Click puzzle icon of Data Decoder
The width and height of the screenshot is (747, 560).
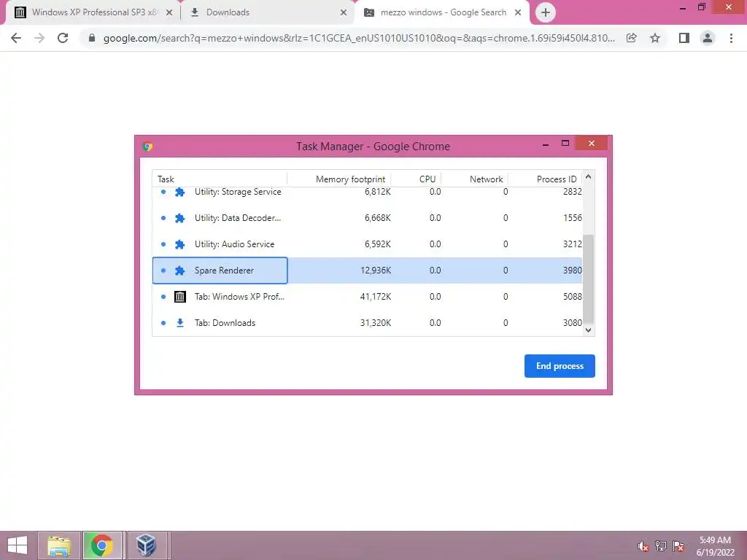tap(179, 218)
